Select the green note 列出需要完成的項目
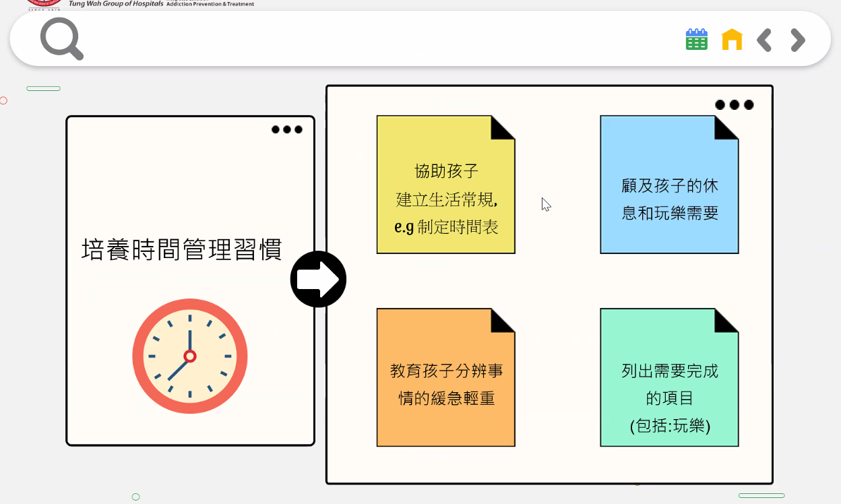Screen dimensions: 841x504 coord(669,391)
